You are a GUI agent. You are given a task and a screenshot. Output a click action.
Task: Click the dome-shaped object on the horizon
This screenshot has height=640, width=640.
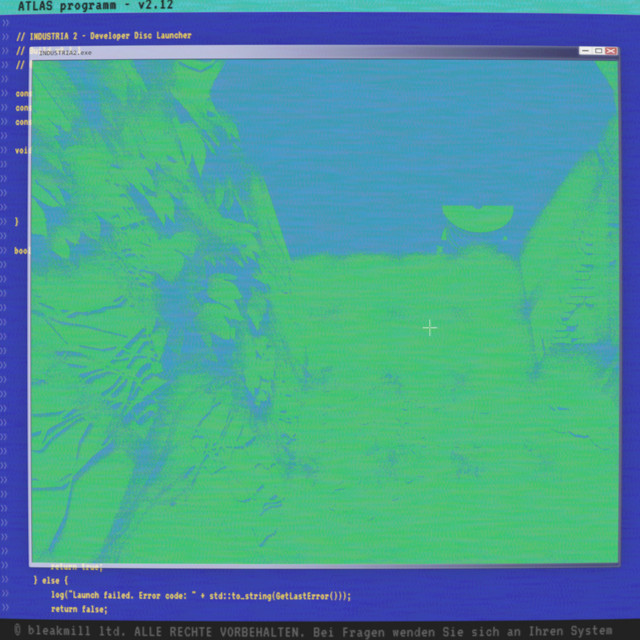coord(477,217)
